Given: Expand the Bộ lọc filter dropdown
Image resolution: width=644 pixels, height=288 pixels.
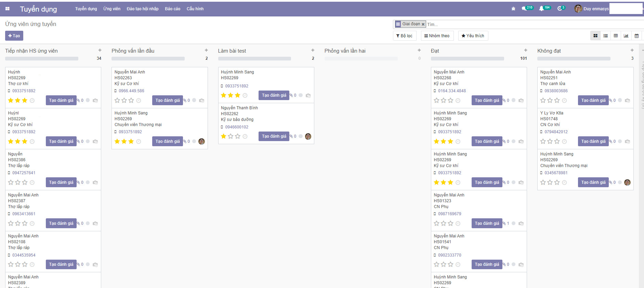Looking at the screenshot, I should pos(404,36).
